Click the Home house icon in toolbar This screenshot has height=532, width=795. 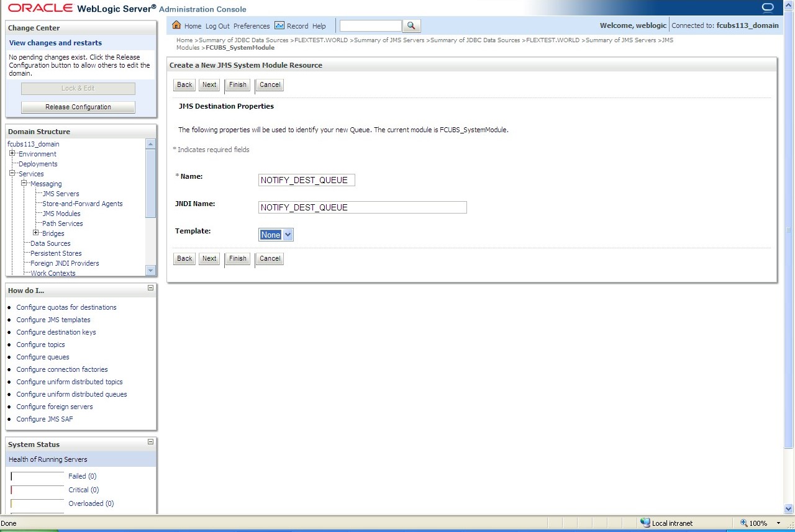176,25
